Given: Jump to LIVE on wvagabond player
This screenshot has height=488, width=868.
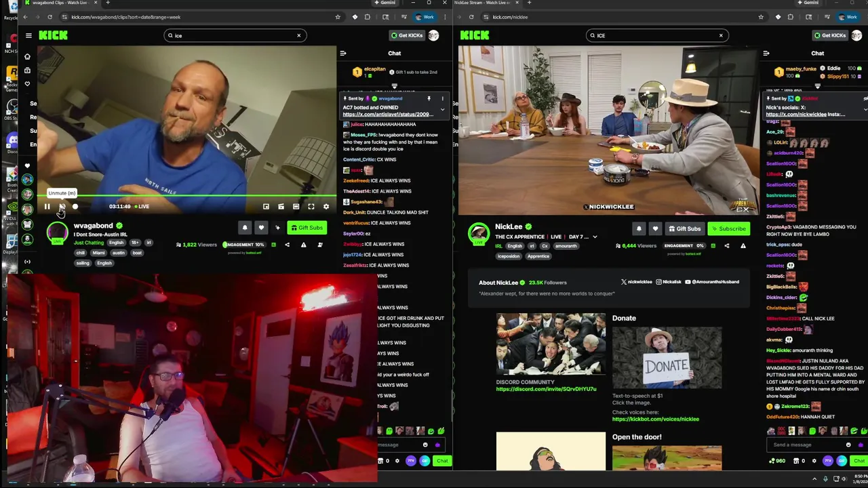Looking at the screenshot, I should coord(142,207).
